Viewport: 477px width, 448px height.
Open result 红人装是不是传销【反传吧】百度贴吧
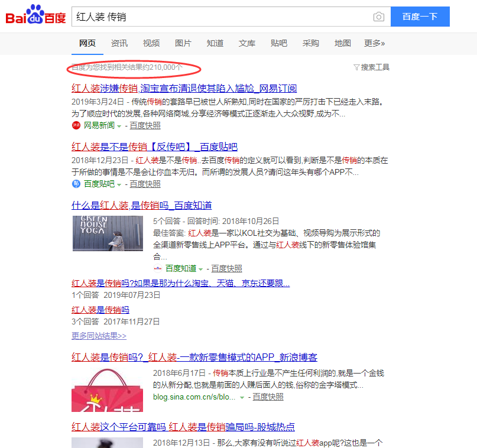click(154, 147)
